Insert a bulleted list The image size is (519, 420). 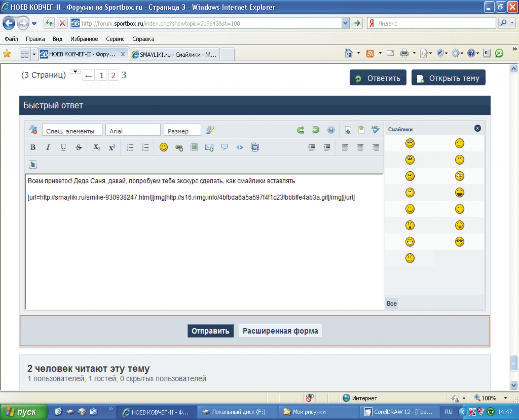(130, 147)
